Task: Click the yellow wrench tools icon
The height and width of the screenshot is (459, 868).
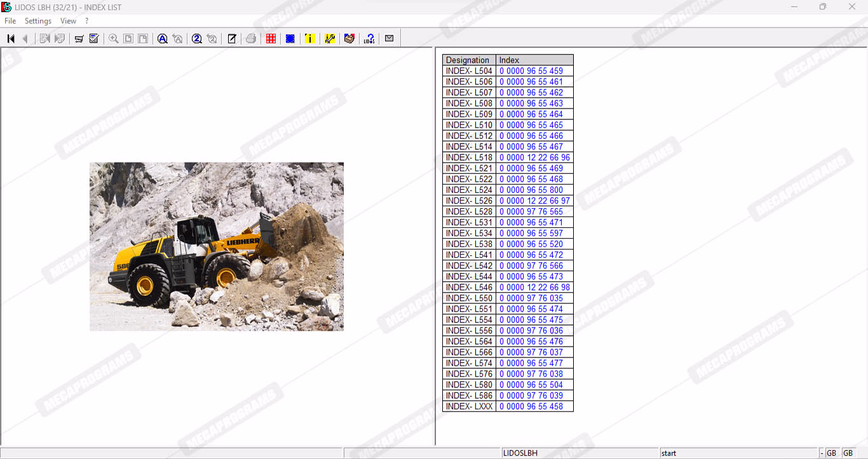Action: click(x=330, y=39)
